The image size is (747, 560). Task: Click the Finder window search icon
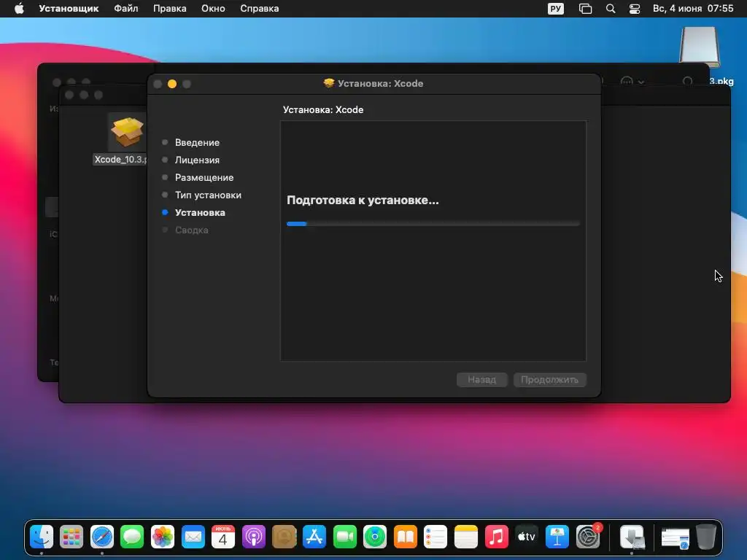[687, 82]
